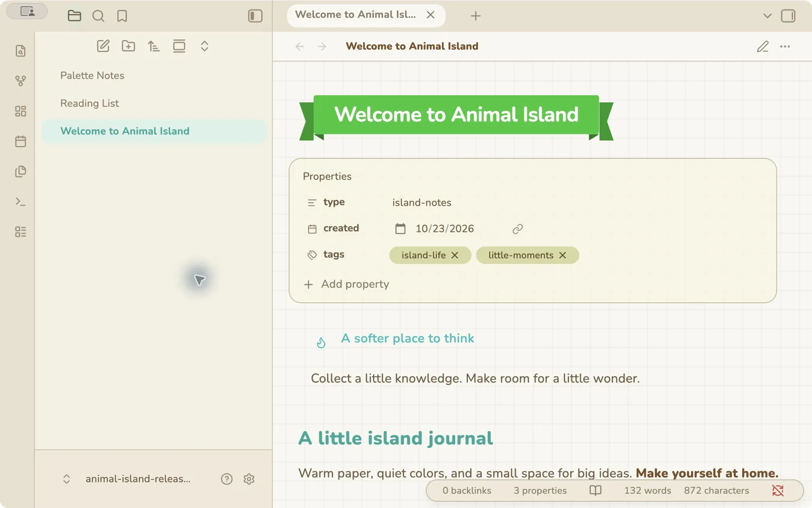Open quick switcher file-search ribbon icon
This screenshot has width=812, height=508.
tap(21, 51)
